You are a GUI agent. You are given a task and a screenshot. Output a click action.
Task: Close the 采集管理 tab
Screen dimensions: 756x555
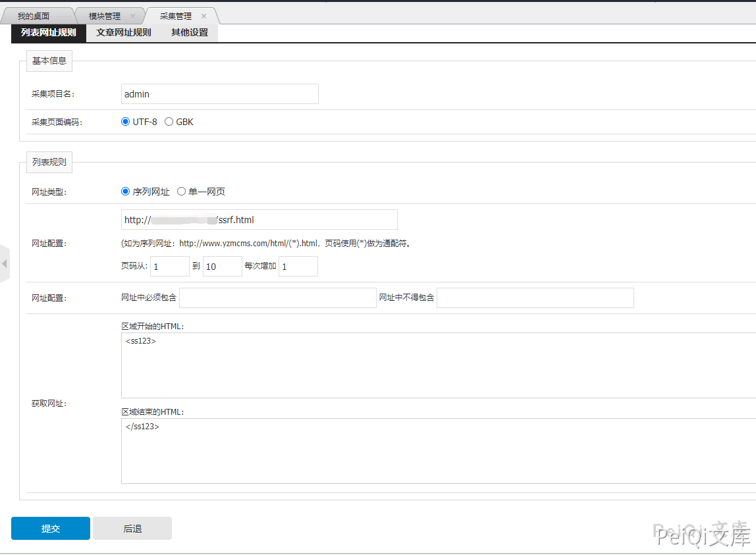[x=204, y=16]
